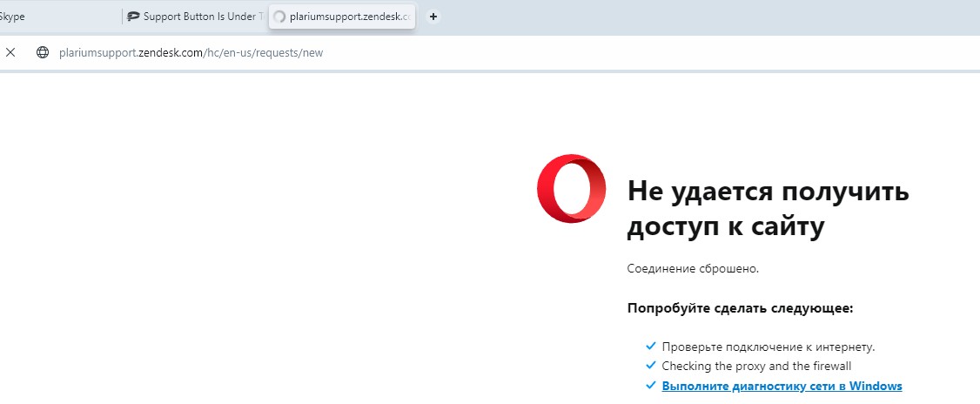The width and height of the screenshot is (980, 404).
Task: Click the 'Соединение сброшено.' message
Action: pyautogui.click(x=693, y=269)
